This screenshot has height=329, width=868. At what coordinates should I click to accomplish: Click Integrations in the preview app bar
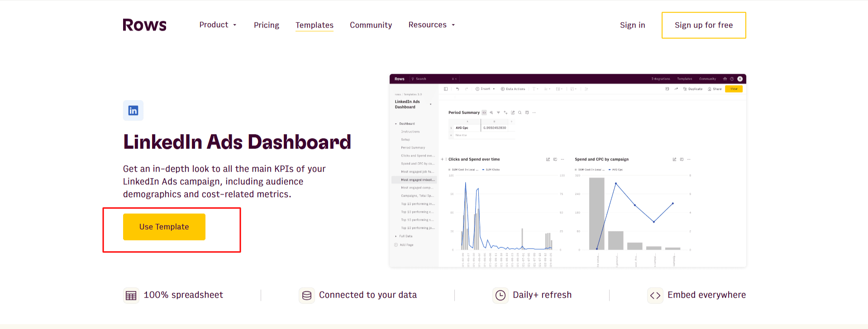click(x=661, y=79)
